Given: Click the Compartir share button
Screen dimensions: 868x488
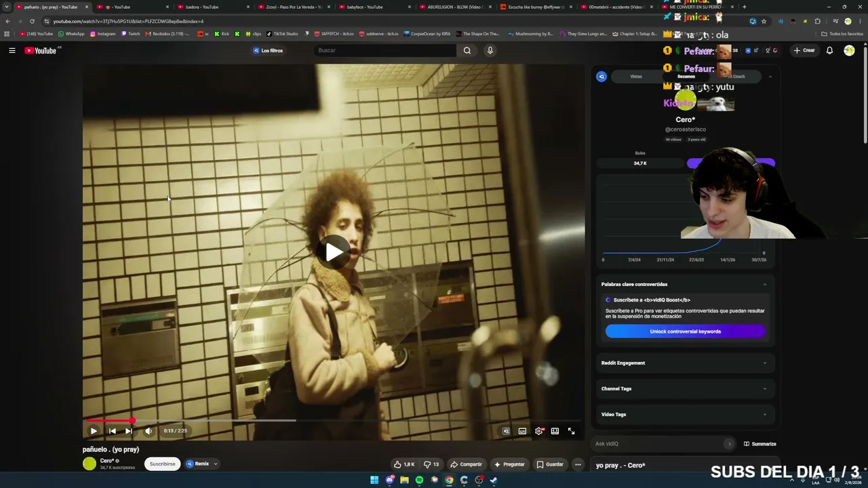Looking at the screenshot, I should 466,464.
